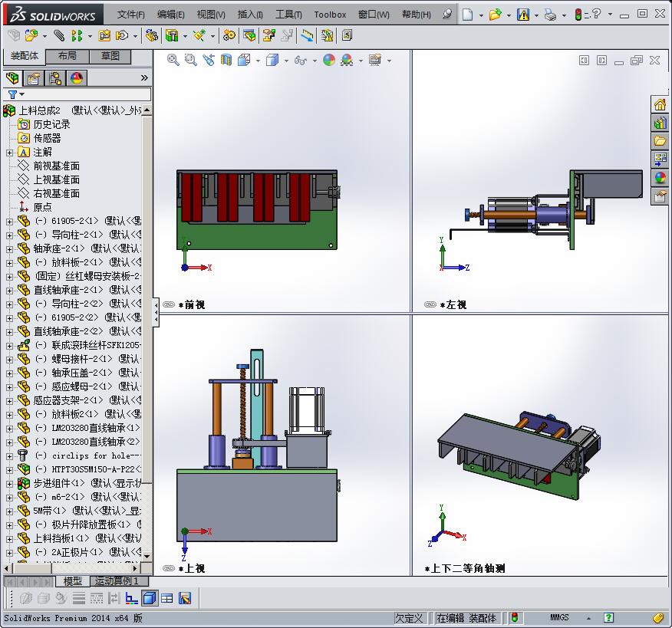The height and width of the screenshot is (628, 672).
Task: Click the Hide/Show Items eyeglasses icon
Action: tap(300, 60)
